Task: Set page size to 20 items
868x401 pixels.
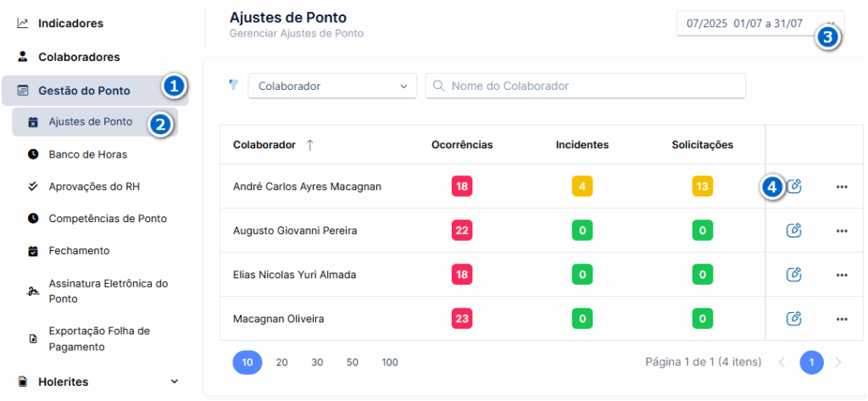Action: pyautogui.click(x=281, y=362)
